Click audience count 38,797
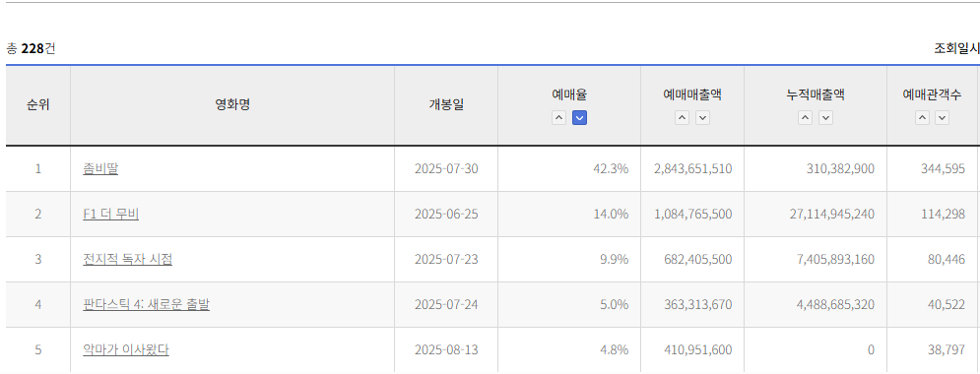980x374 pixels. [947, 349]
